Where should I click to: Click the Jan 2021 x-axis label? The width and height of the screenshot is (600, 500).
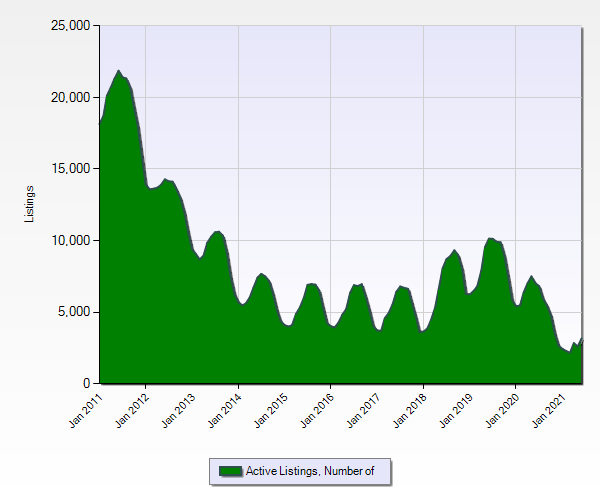tap(546, 411)
